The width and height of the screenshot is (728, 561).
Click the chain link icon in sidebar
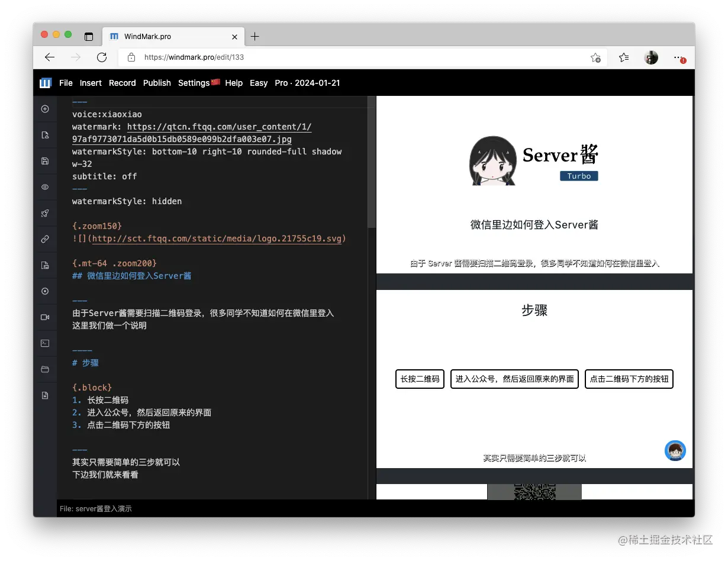[45, 239]
